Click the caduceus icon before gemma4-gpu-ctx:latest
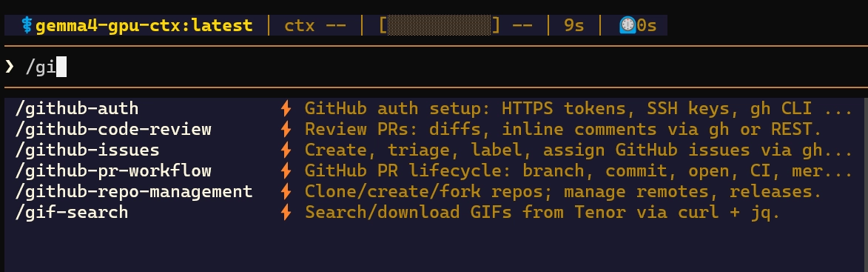The width and height of the screenshot is (868, 272). [27, 25]
